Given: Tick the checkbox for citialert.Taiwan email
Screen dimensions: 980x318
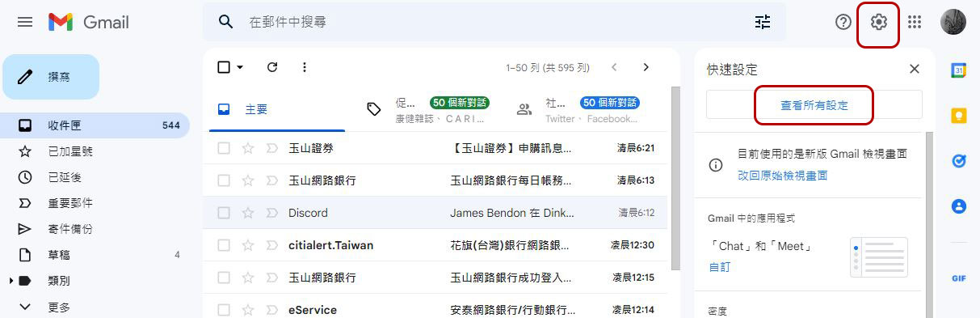Looking at the screenshot, I should coord(224,245).
